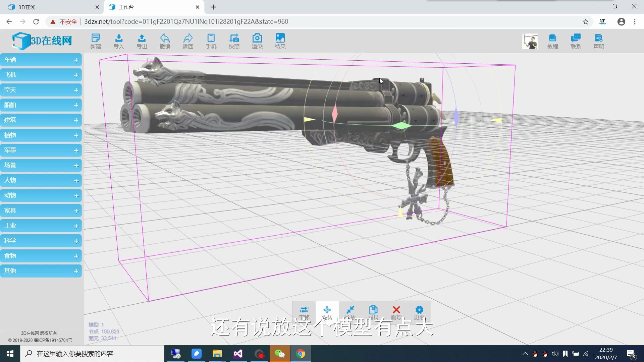The width and height of the screenshot is (644, 362).
Task: Take a 快照 snapshot
Action: [x=234, y=41]
